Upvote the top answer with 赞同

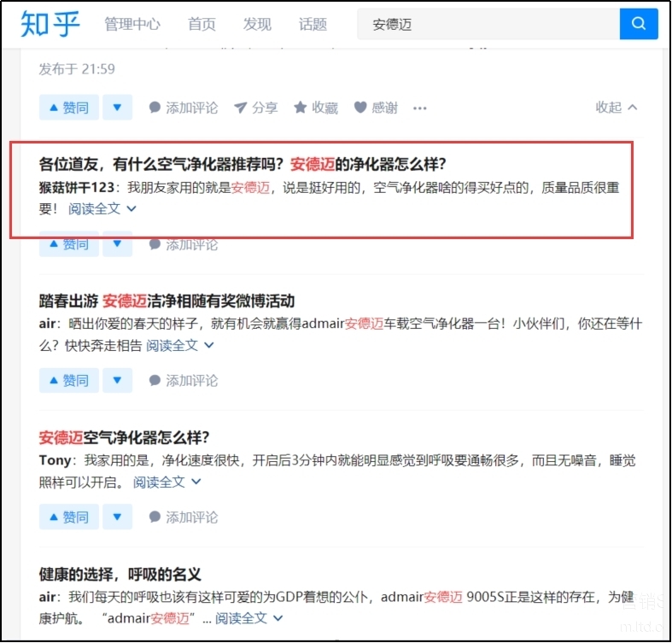pos(68,108)
